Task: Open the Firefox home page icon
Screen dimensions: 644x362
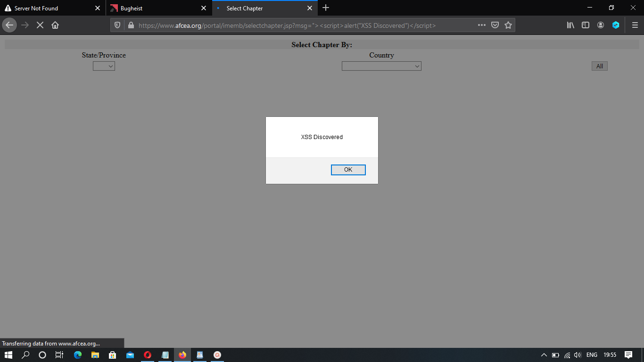Action: 55,25
